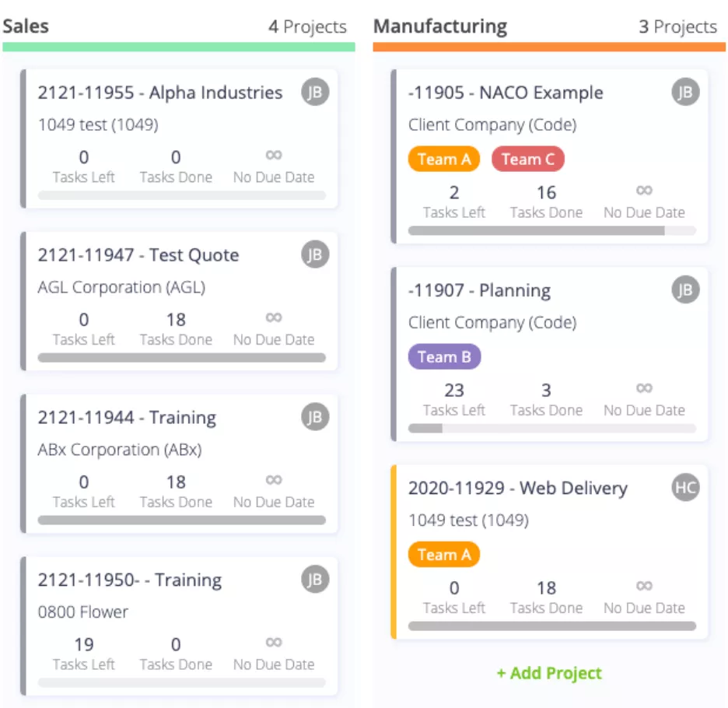
Task: Click infinity due date icon on NACO Example
Action: coord(644,191)
